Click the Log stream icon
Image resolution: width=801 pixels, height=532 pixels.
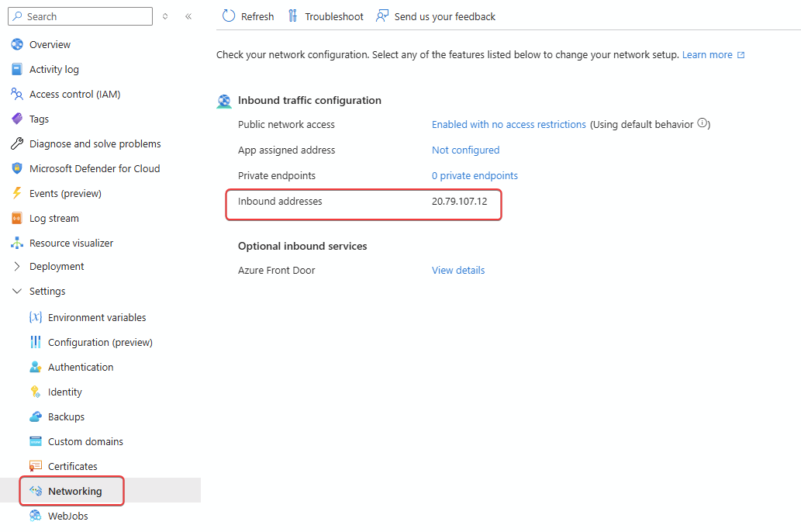(17, 218)
